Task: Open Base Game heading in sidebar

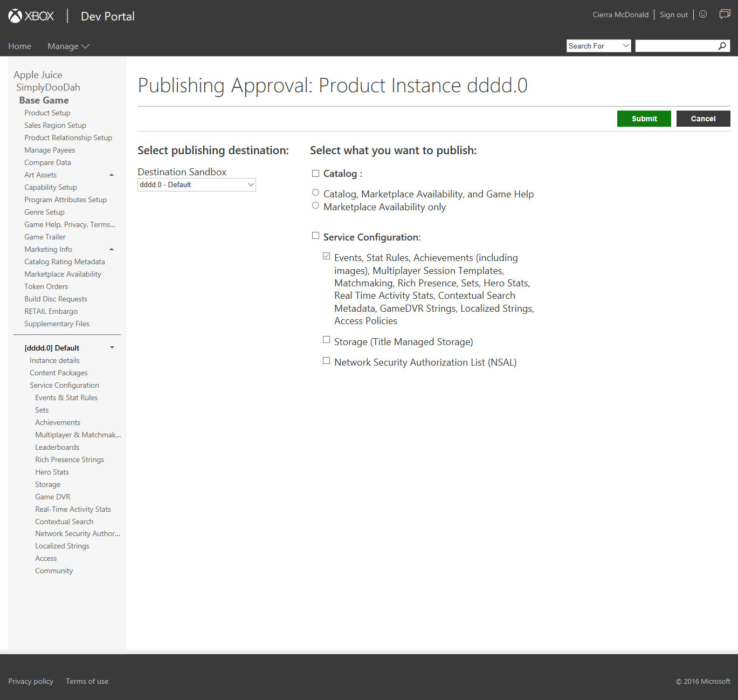Action: pyautogui.click(x=44, y=100)
